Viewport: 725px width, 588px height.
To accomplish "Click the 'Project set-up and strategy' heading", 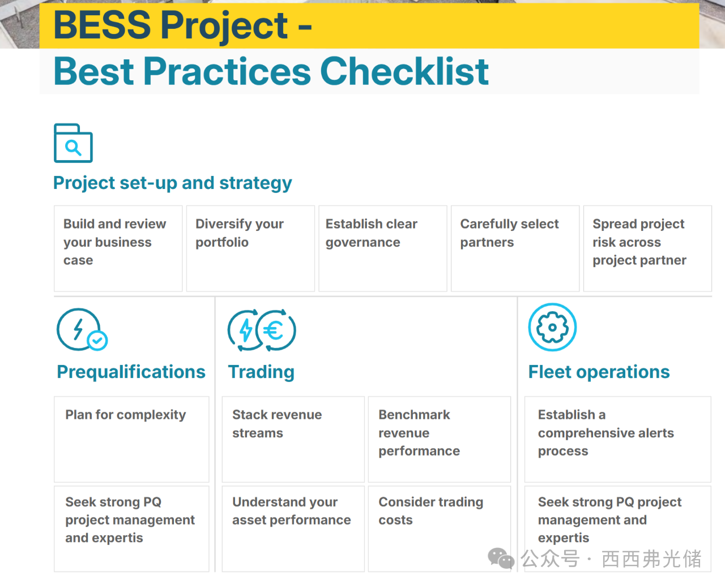I will pyautogui.click(x=172, y=183).
